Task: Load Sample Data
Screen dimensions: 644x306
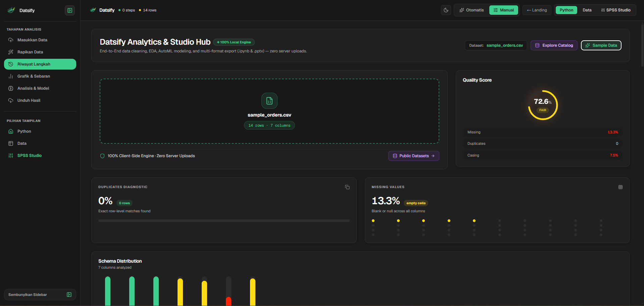Action: pos(601,45)
